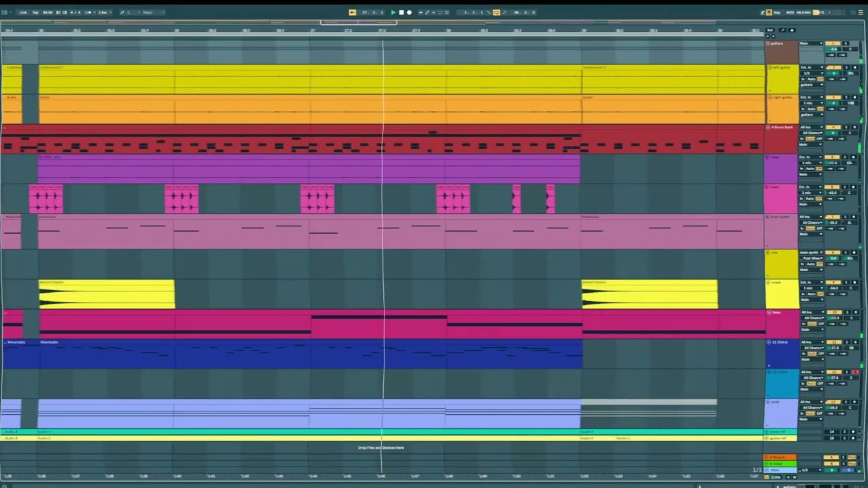Fold the right guitar track
Viewport: 868px width, 488px height.
pos(770,98)
